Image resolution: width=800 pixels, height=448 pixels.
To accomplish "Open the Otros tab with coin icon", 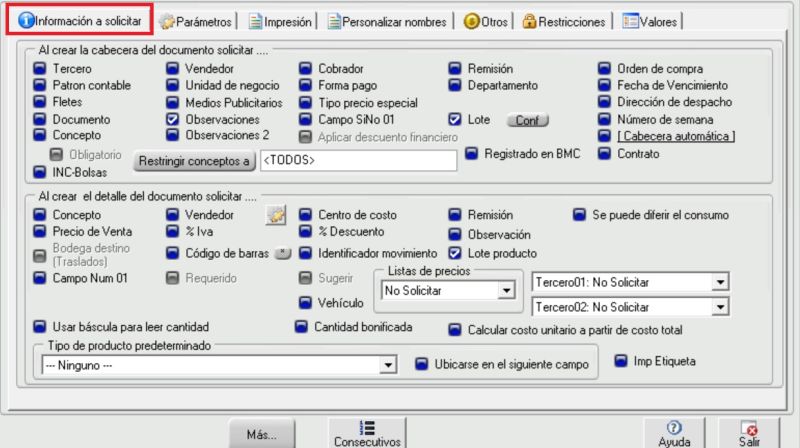I will [485, 21].
